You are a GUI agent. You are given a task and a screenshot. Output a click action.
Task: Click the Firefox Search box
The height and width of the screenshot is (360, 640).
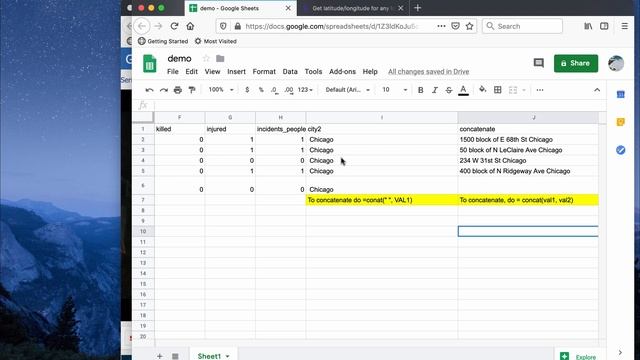pyautogui.click(x=522, y=26)
